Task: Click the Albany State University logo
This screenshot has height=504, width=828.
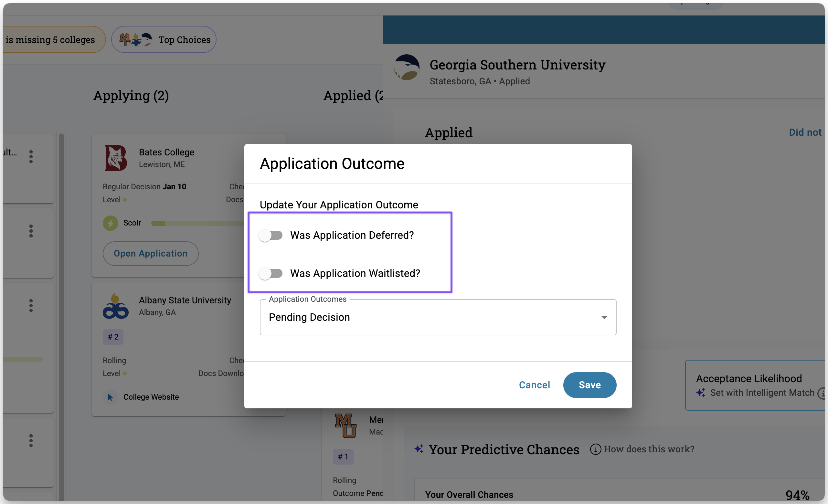Action: pos(115,306)
